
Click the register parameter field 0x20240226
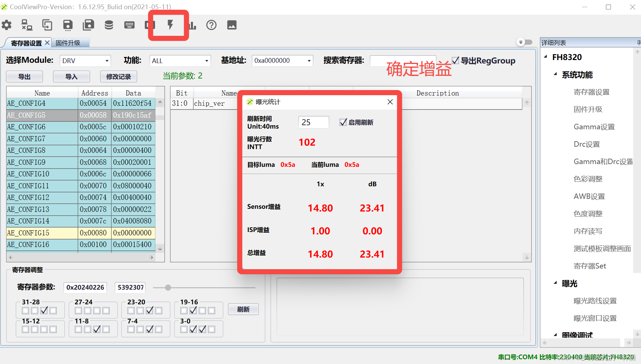tap(85, 288)
